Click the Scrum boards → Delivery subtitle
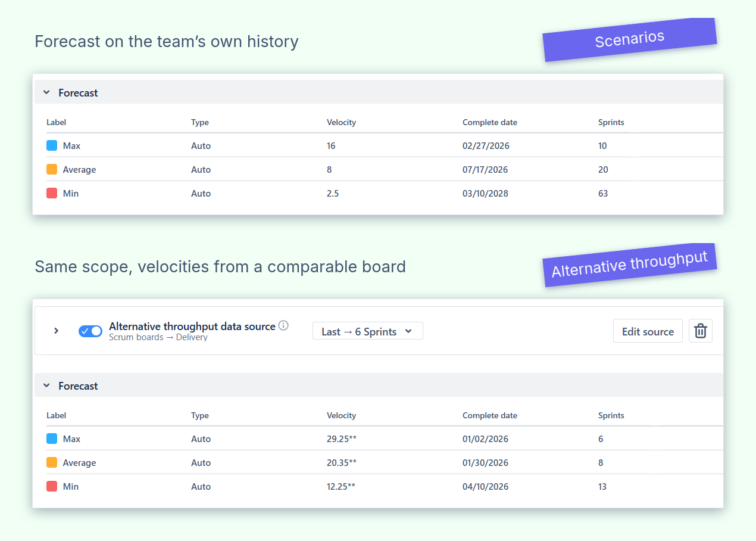The image size is (756, 541). tap(158, 337)
